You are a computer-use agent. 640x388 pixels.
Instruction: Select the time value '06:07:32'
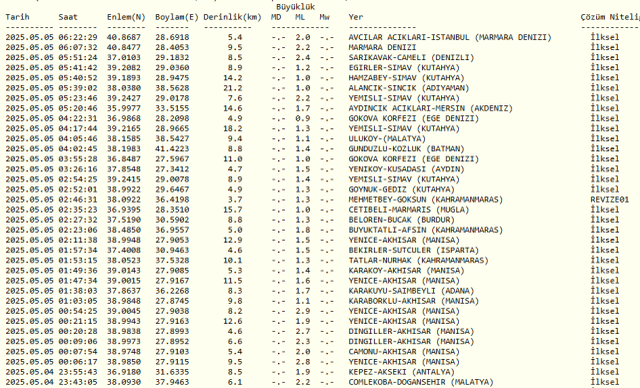[x=78, y=47]
